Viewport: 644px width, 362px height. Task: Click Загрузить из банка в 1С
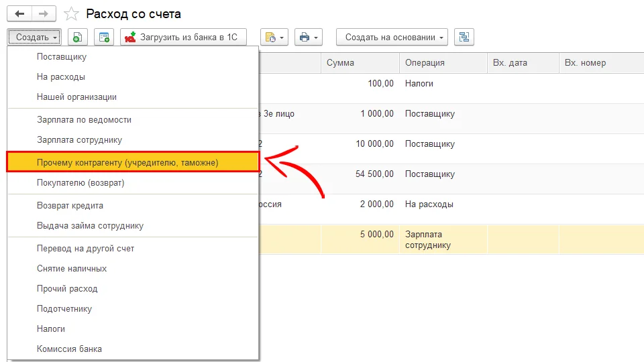tap(183, 38)
